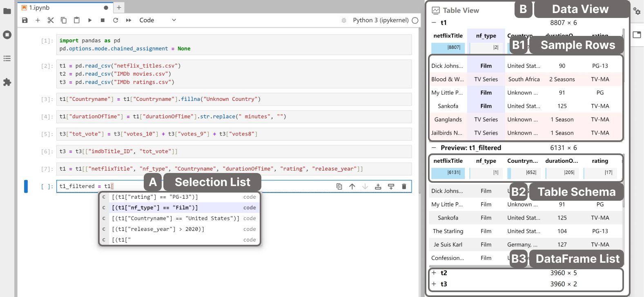The width and height of the screenshot is (644, 297).
Task: Restart kernel and run all cells
Action: 129,20
